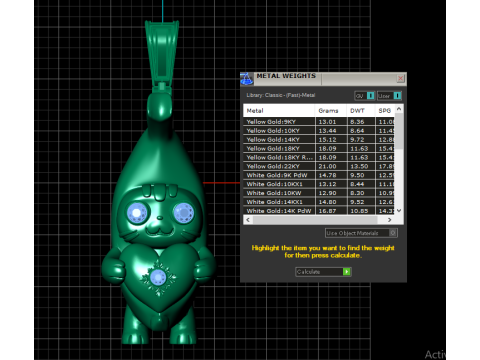Select the Yellow Gold:18KY R... row
The height and width of the screenshot is (360, 480).
(319, 157)
